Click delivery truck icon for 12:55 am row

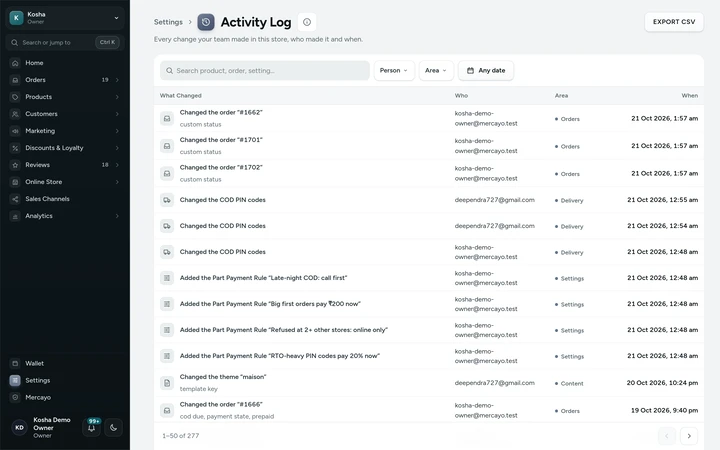(x=167, y=200)
